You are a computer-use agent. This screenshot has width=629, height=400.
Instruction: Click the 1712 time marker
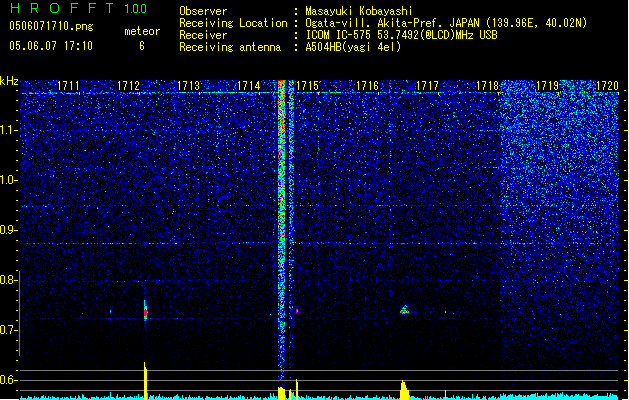(128, 86)
